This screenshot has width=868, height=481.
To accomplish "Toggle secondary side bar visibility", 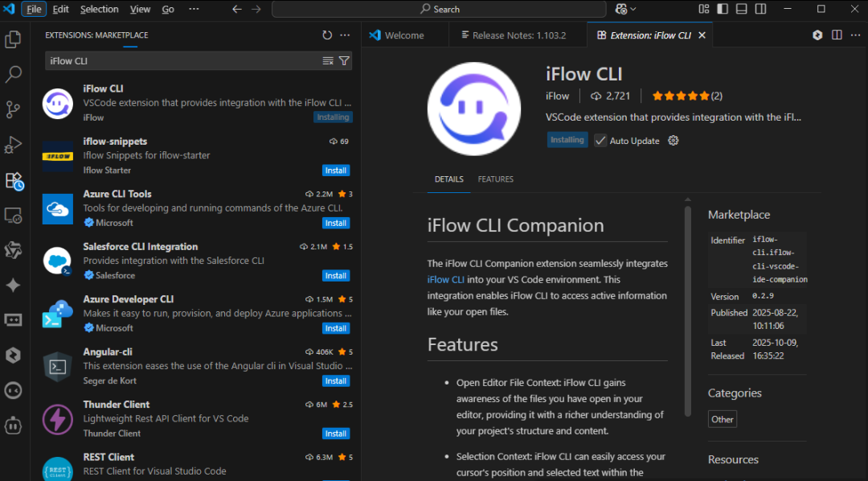I will 760,9.
